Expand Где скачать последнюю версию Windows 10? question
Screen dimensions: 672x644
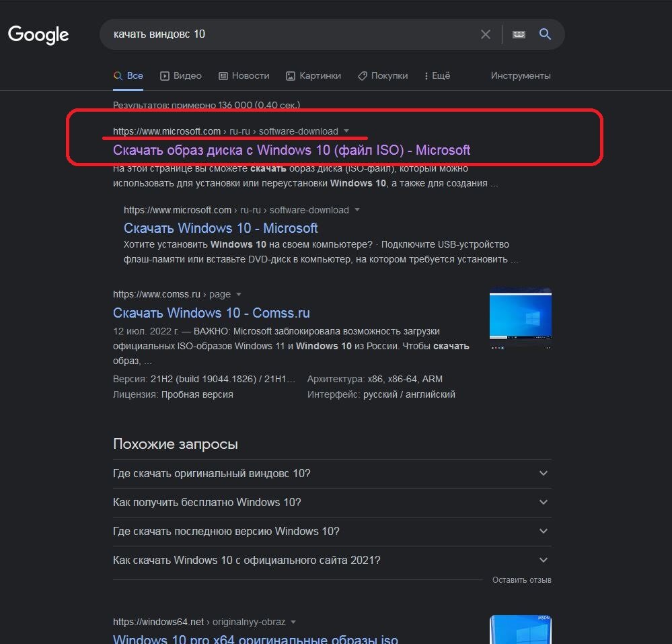point(332,531)
